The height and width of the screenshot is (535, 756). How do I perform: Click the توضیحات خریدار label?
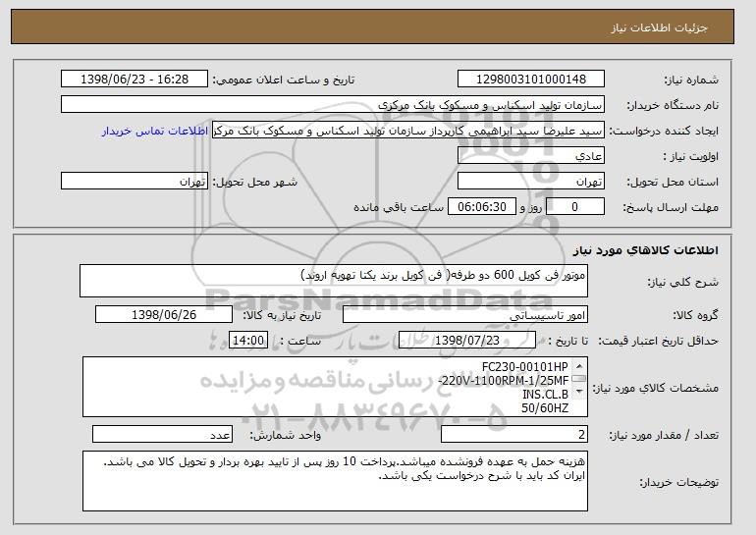pyautogui.click(x=678, y=482)
